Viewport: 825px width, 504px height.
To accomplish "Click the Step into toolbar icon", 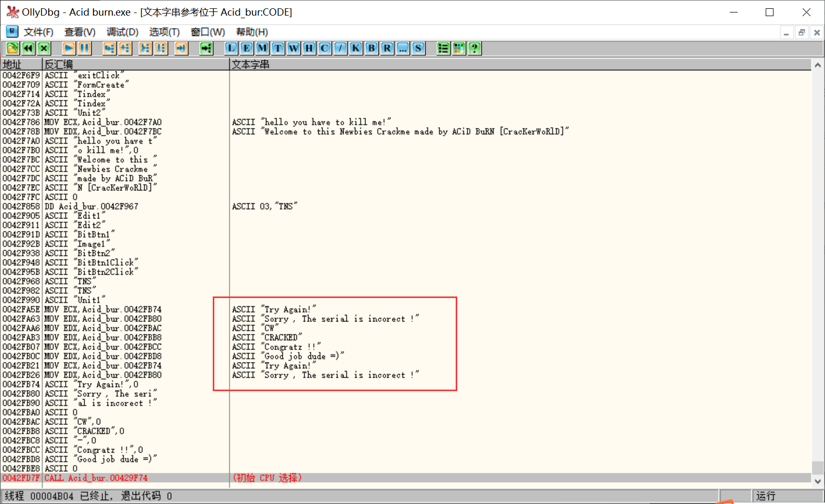I will (109, 48).
